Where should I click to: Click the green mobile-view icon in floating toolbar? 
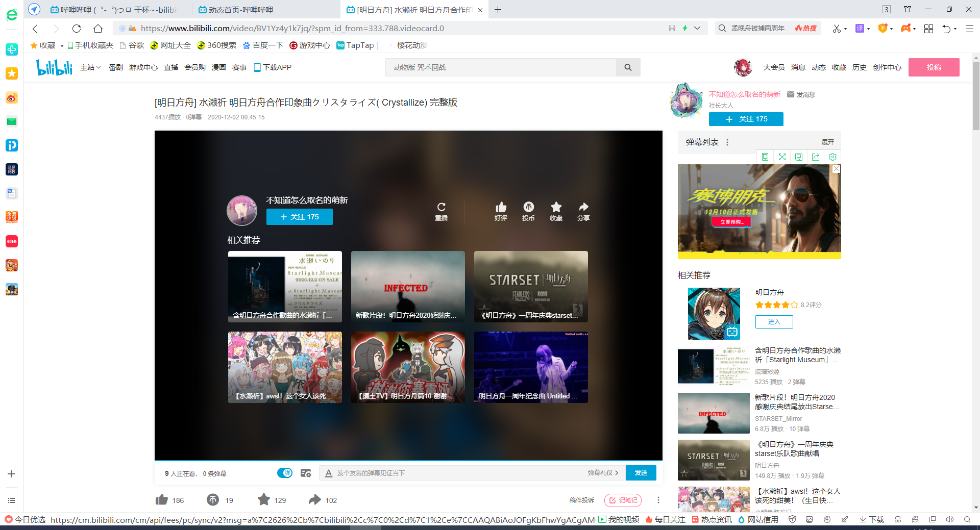pos(765,157)
